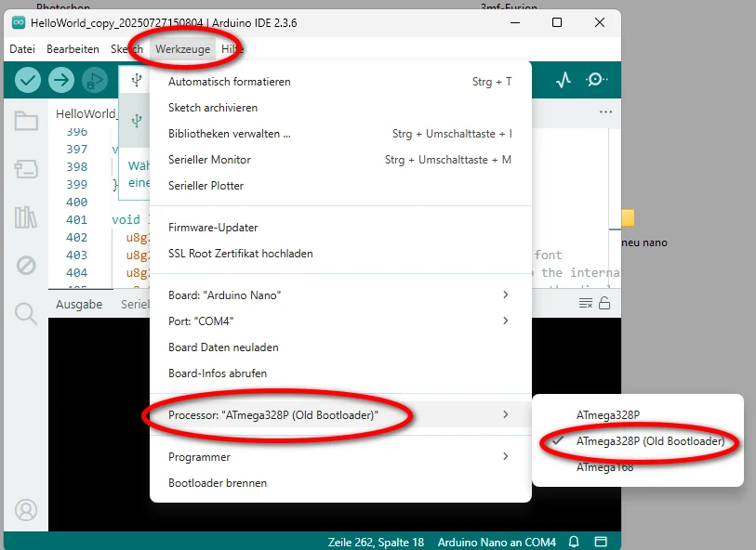Switch to the Serieller Monitor output tab
Viewport: 756px width, 550px height.
pos(135,305)
